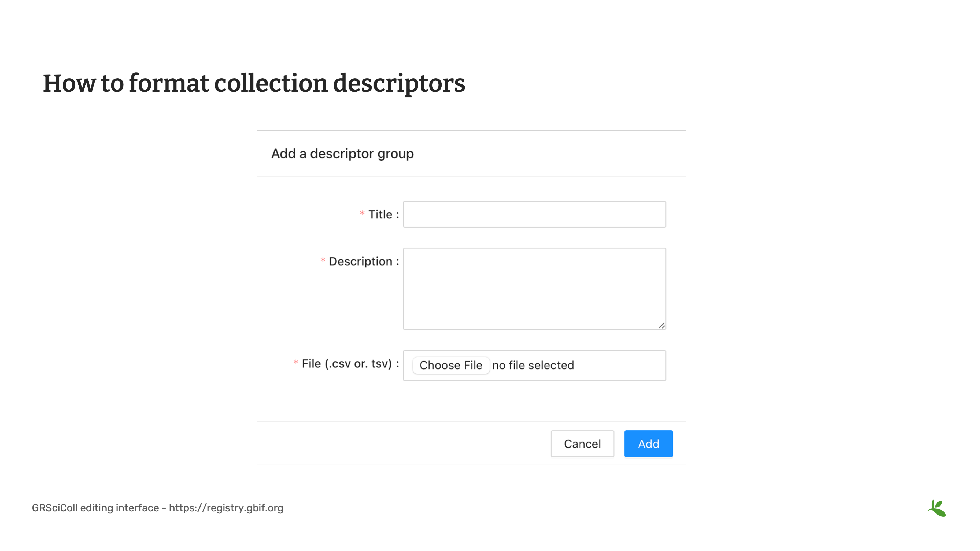Click the Title field label

click(380, 214)
